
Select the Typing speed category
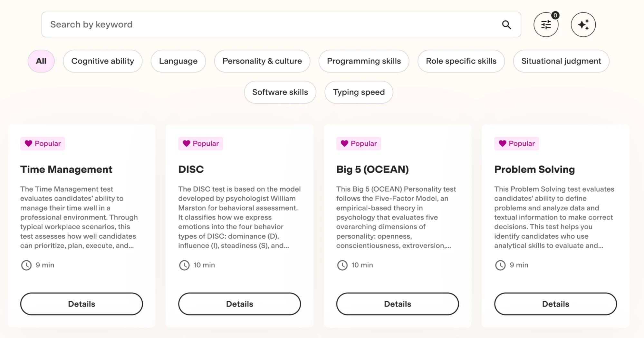coord(359,92)
